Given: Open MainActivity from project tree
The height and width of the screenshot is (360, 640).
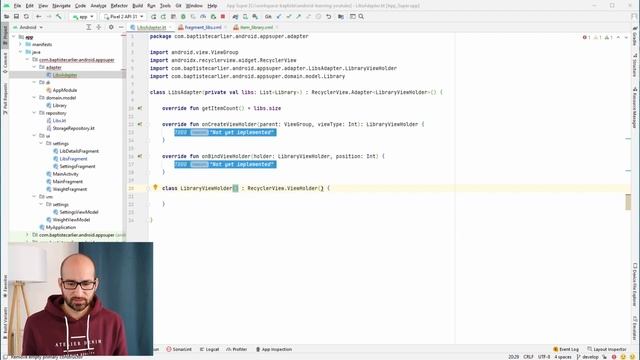Looking at the screenshot, I should (x=65, y=174).
